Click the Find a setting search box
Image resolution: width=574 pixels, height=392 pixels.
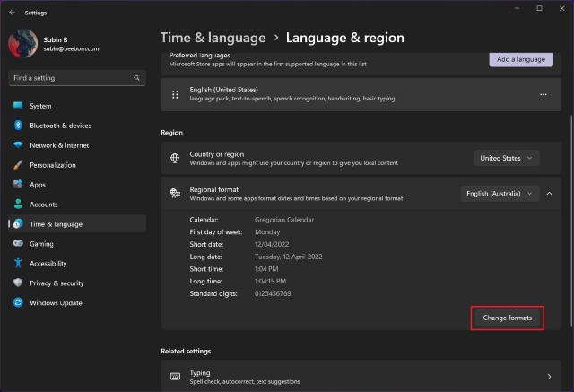click(77, 78)
